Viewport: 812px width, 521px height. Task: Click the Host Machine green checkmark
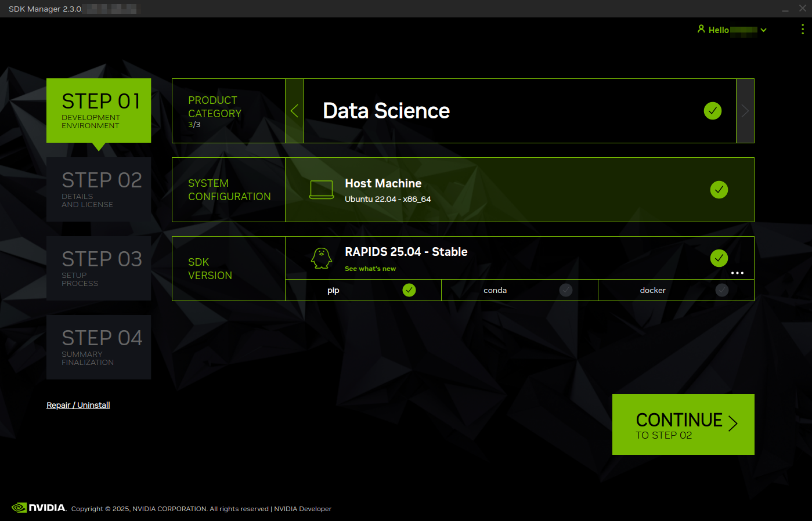(x=719, y=190)
